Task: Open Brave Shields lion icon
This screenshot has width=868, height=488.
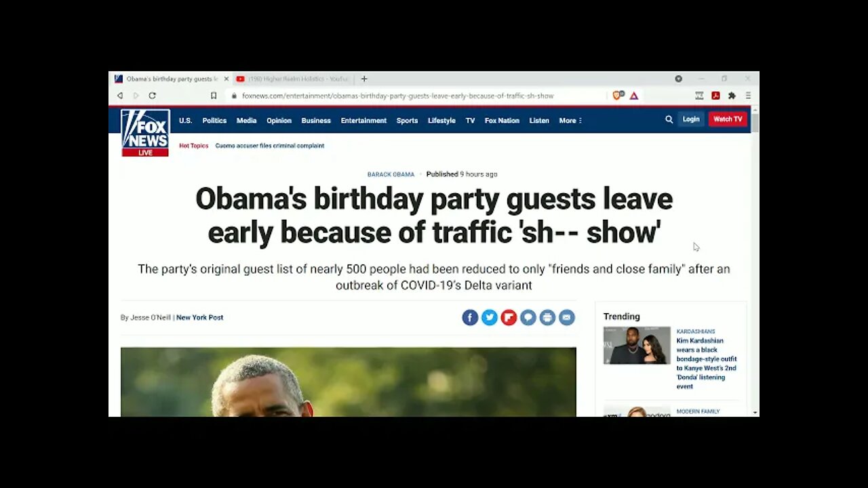Action: [618, 96]
